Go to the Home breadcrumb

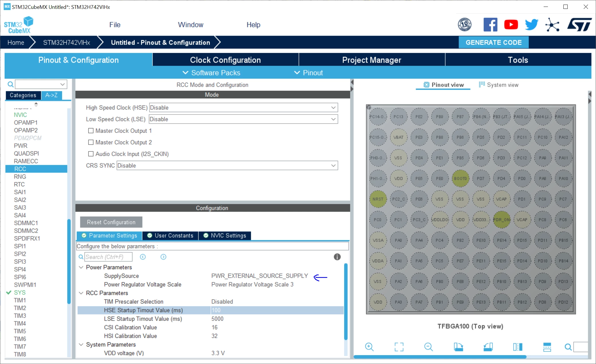coord(16,43)
